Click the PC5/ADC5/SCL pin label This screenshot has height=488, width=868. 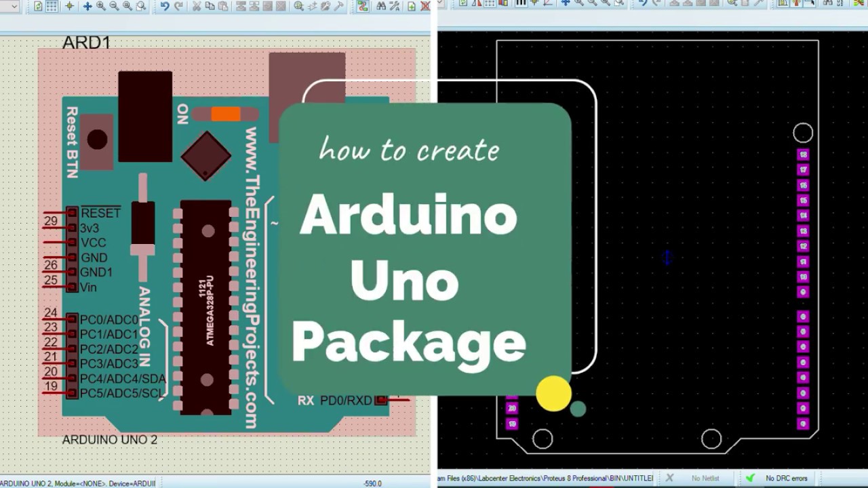tap(122, 394)
